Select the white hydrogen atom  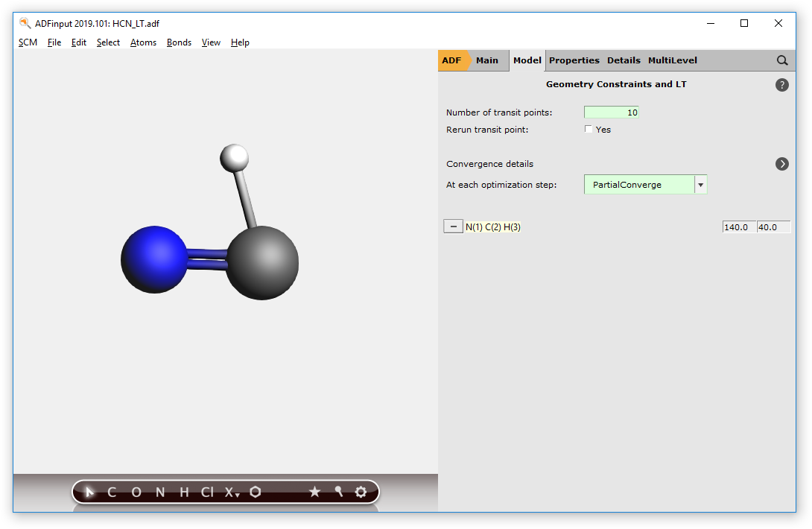click(x=234, y=158)
